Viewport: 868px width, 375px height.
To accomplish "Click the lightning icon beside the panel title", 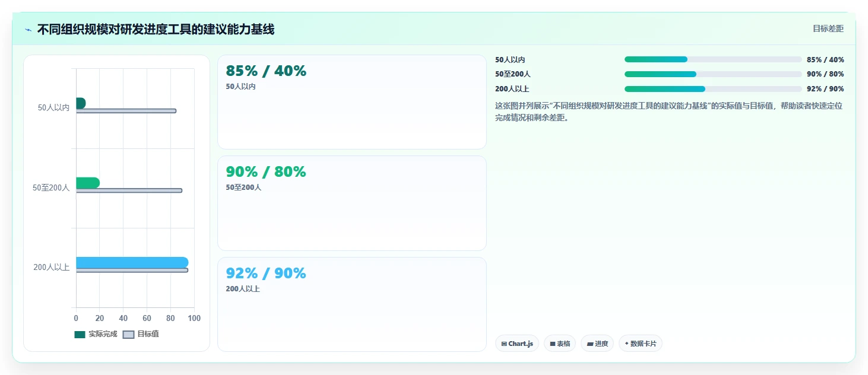I will [28, 30].
